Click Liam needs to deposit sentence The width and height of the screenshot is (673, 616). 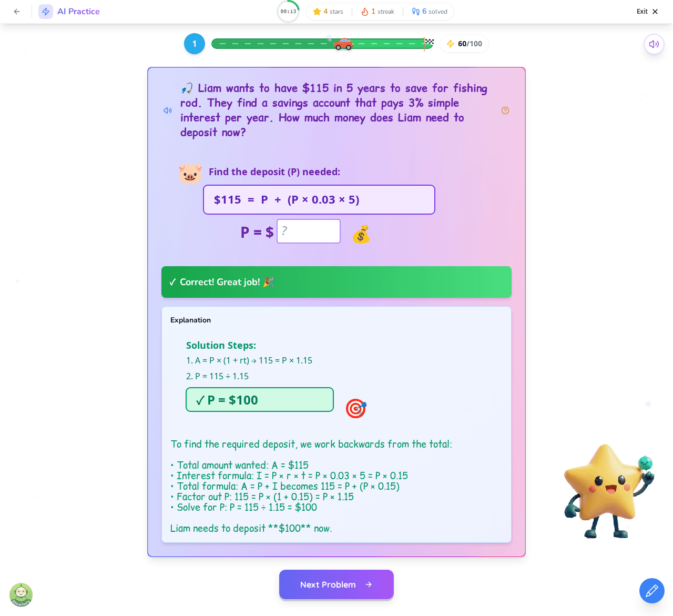pyautogui.click(x=251, y=528)
